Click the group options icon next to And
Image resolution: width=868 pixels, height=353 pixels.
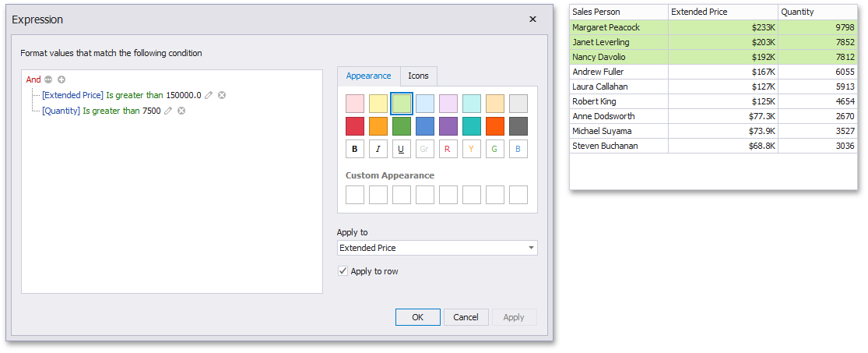48,79
